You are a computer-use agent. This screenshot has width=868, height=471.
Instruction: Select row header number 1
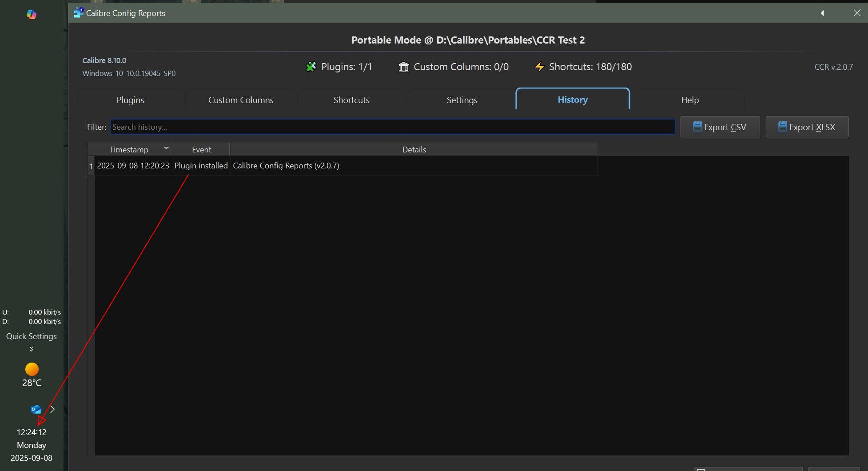tap(91, 166)
